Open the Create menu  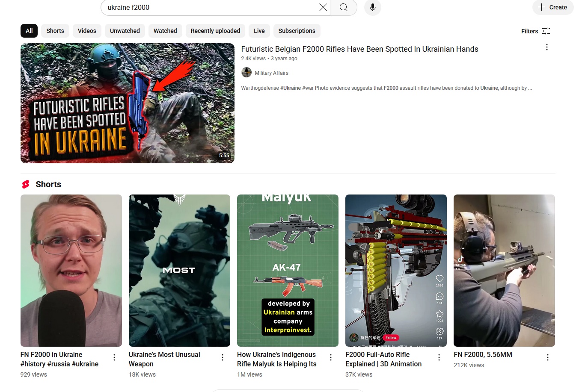[553, 7]
